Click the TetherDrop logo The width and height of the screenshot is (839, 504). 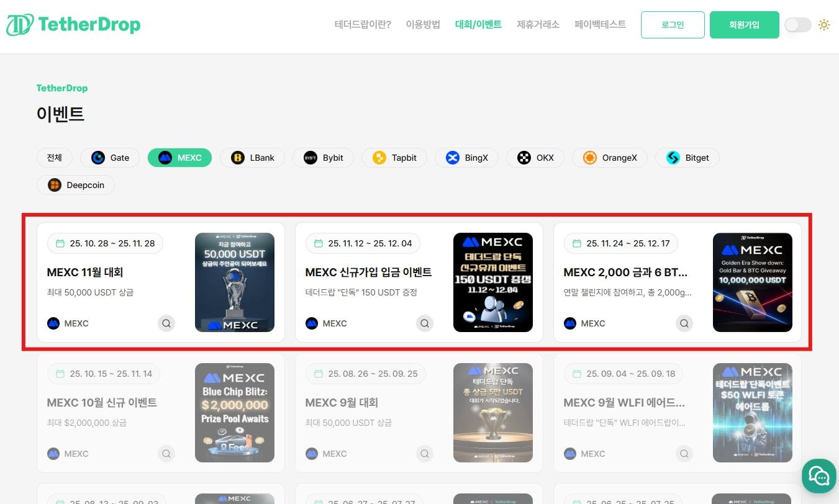coord(73,24)
